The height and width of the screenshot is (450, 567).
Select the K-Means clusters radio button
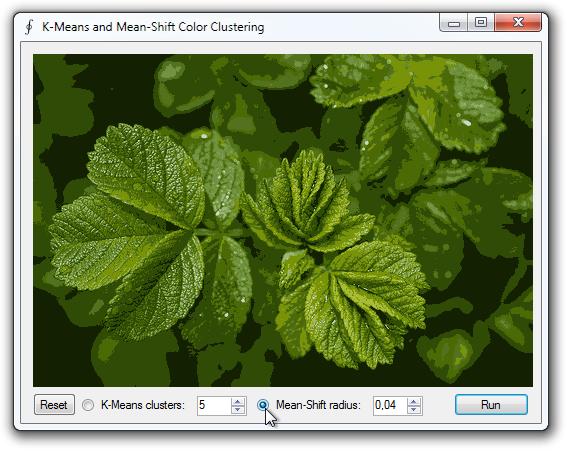pos(88,405)
